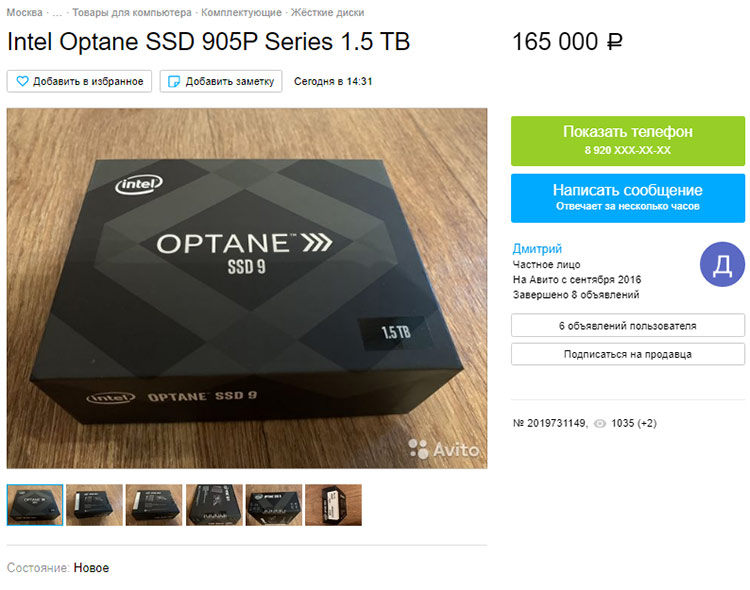
Task: Subscribe via Подписаться на продавца
Action: click(628, 355)
